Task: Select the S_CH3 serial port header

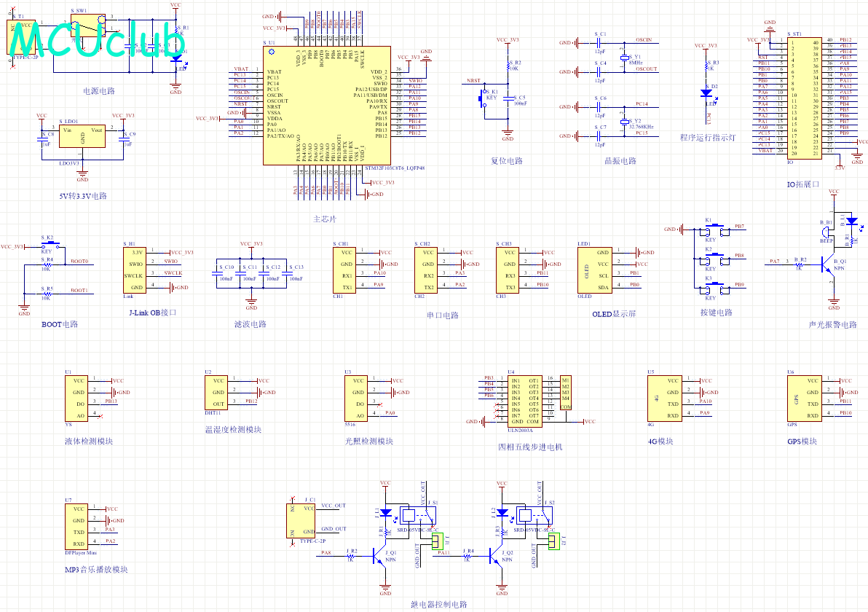Action: coord(507,270)
